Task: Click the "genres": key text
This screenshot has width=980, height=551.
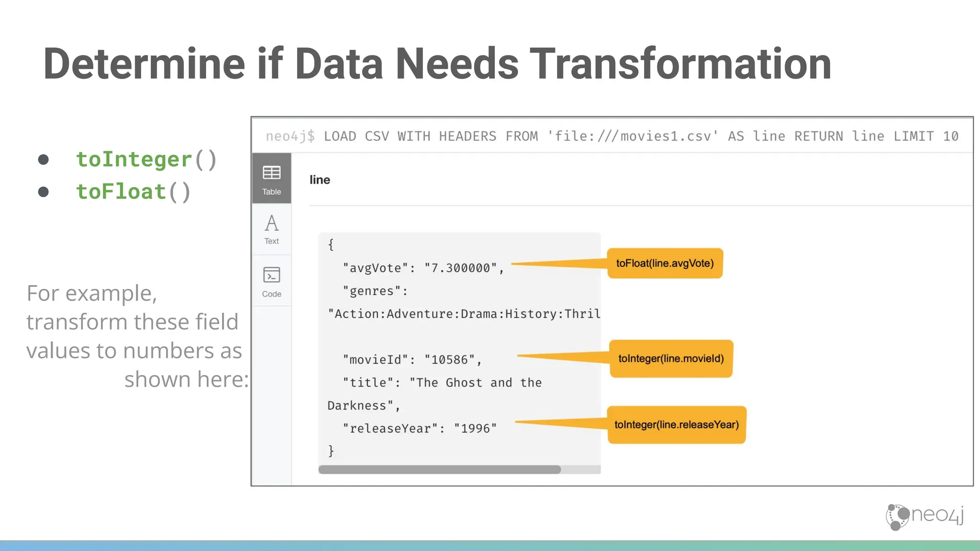Action: pyautogui.click(x=375, y=291)
